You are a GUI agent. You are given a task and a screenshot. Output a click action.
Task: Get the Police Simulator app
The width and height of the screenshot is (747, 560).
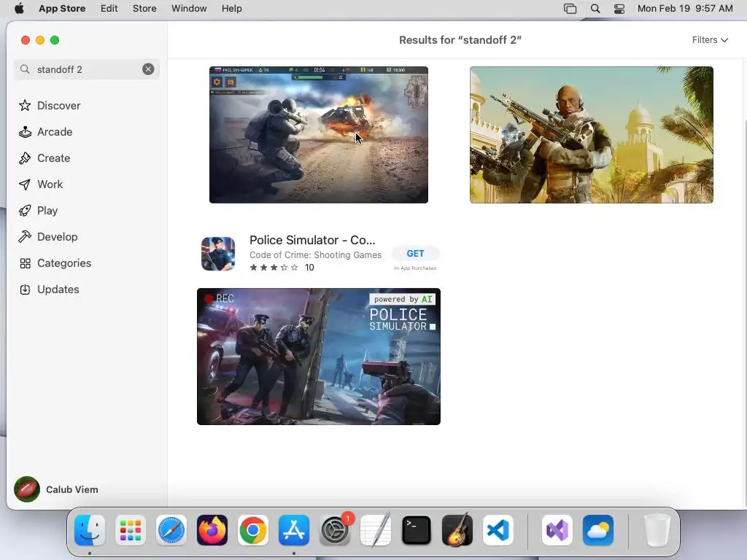coord(415,254)
